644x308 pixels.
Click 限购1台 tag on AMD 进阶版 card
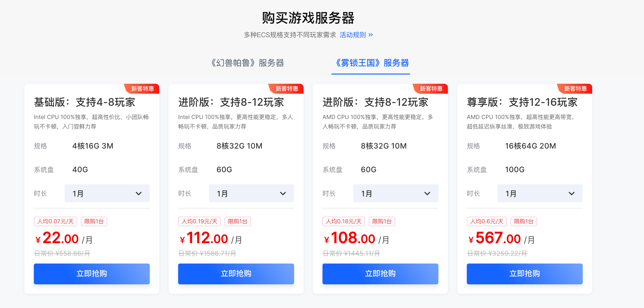pos(382,221)
